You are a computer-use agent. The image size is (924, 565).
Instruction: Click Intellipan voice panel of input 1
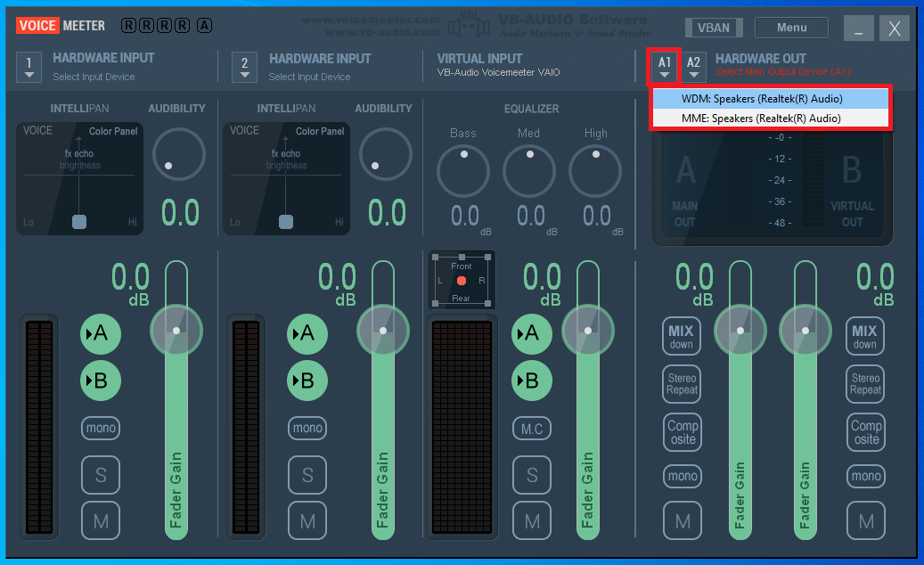pyautogui.click(x=79, y=178)
